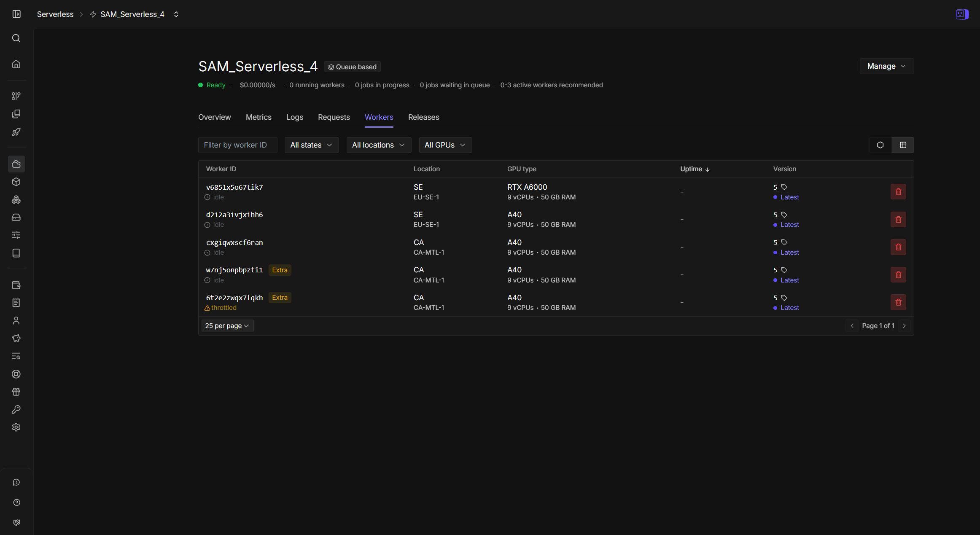Click the Worker ID column header
Image resolution: width=980 pixels, height=535 pixels.
[221, 169]
